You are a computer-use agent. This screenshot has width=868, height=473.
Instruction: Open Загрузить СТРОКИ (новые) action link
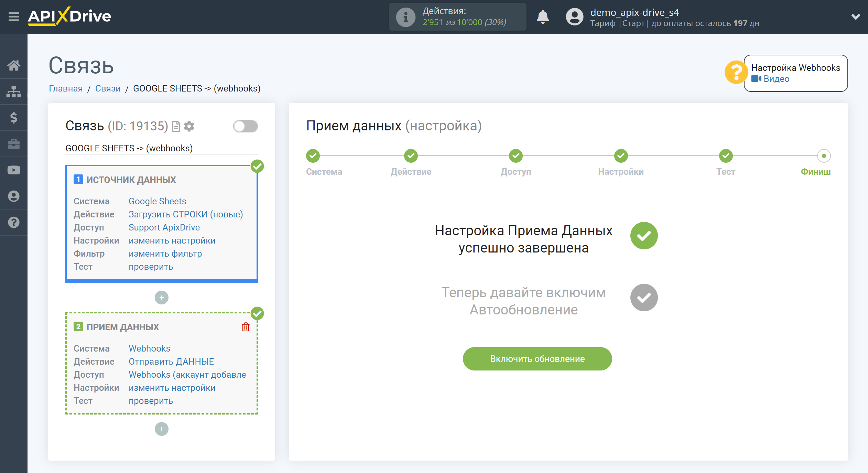pos(186,214)
